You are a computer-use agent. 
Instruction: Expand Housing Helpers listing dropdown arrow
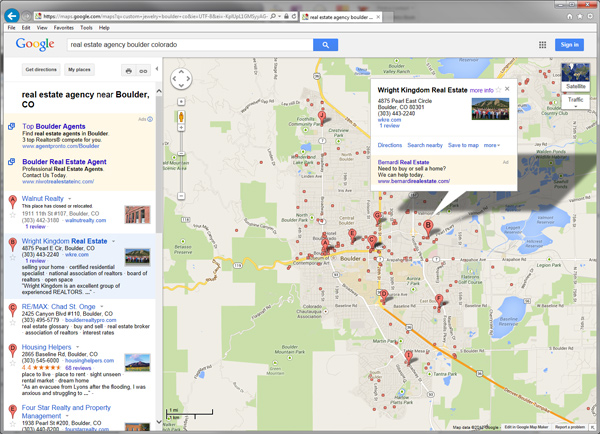(78, 347)
